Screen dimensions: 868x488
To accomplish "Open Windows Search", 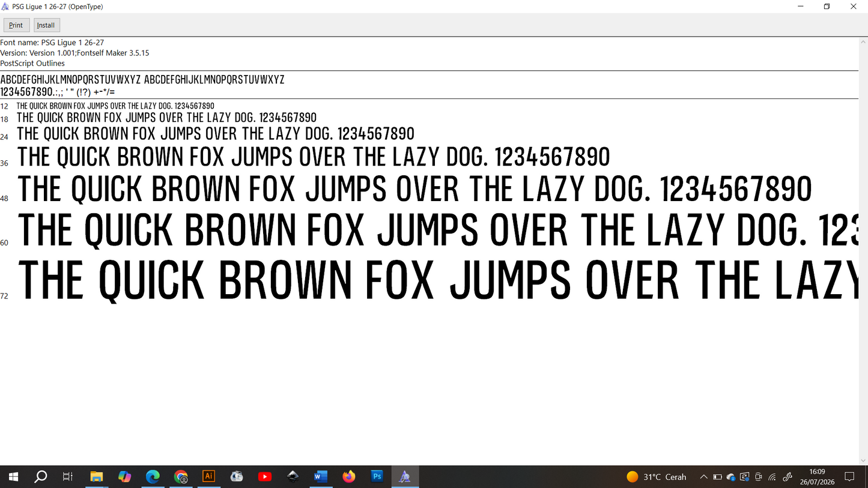I will 40,477.
